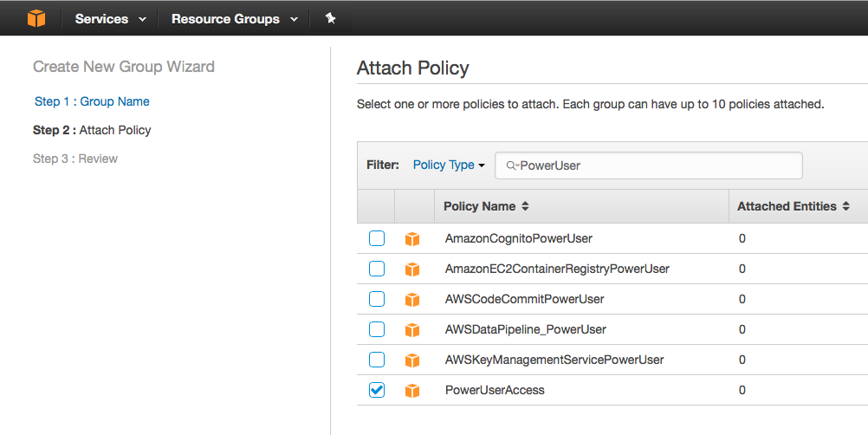Click the AWSKeyManagementServicePowerUser policy name

pyautogui.click(x=554, y=360)
